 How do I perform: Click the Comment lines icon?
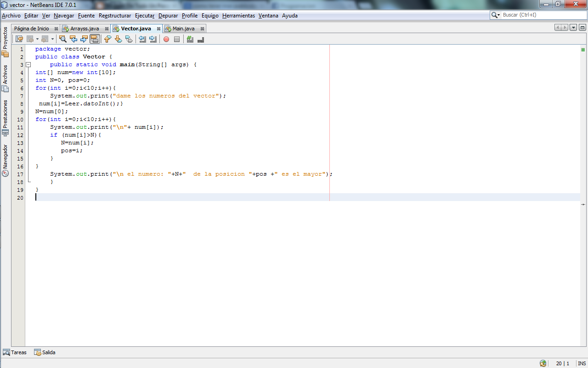click(190, 39)
